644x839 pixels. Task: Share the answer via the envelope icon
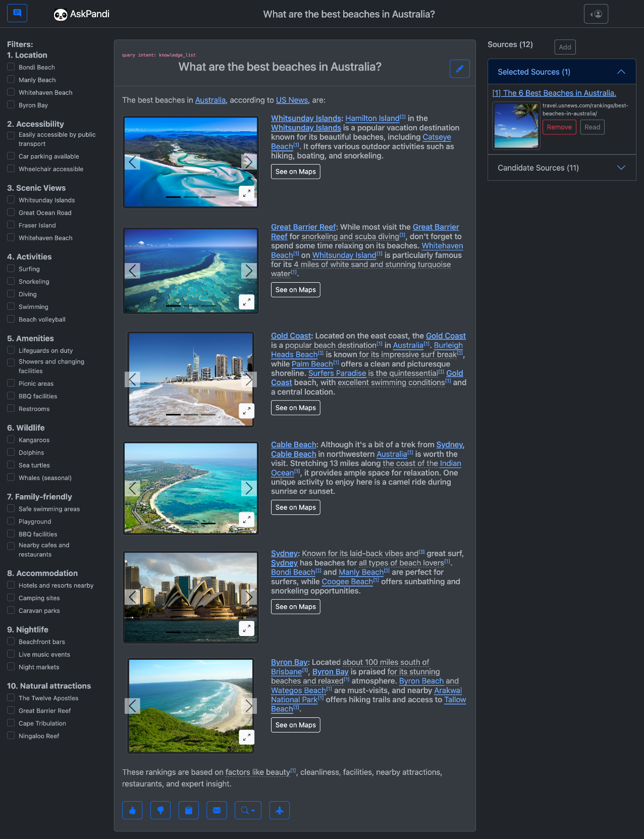pyautogui.click(x=217, y=810)
